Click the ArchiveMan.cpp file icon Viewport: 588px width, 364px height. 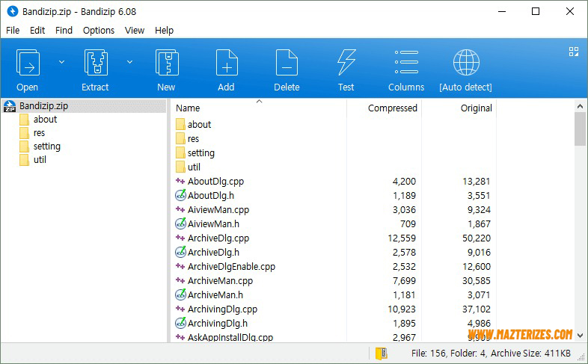click(180, 280)
